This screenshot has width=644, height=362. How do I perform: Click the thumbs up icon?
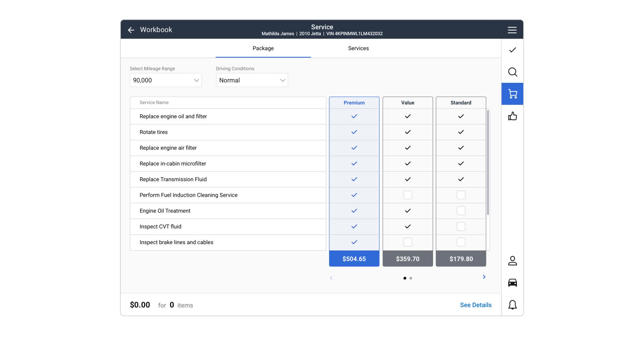(512, 116)
